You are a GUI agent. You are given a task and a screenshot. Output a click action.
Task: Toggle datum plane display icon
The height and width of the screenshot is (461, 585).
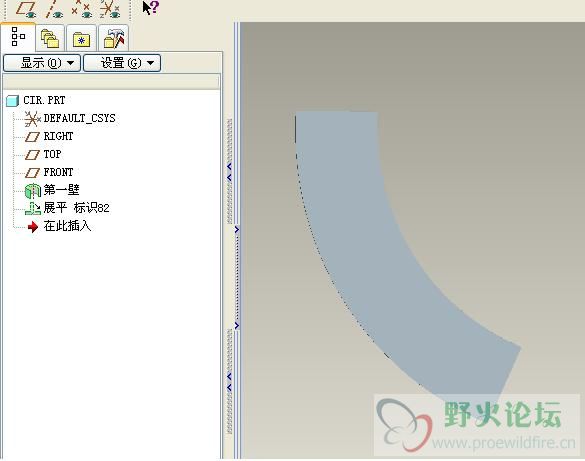[26, 9]
